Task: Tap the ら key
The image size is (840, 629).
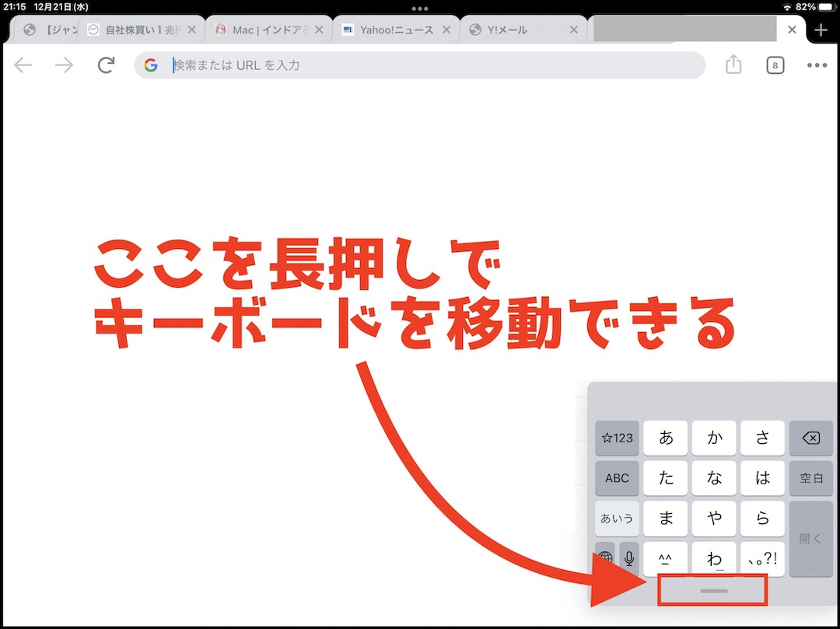Action: [762, 518]
